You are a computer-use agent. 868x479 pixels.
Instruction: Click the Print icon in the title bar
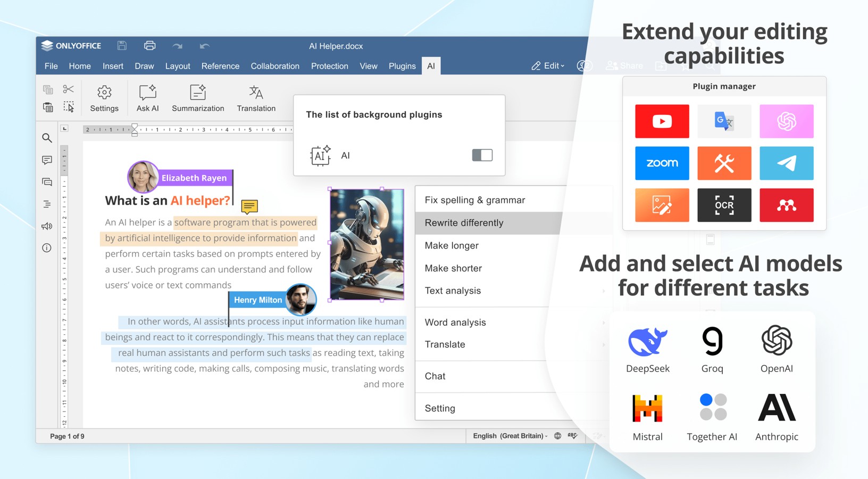pos(150,46)
